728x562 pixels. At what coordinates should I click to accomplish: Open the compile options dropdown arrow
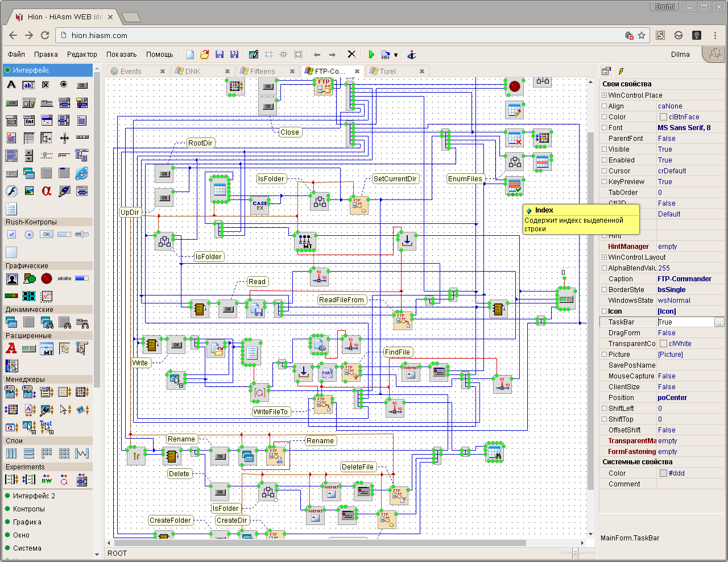click(x=396, y=55)
